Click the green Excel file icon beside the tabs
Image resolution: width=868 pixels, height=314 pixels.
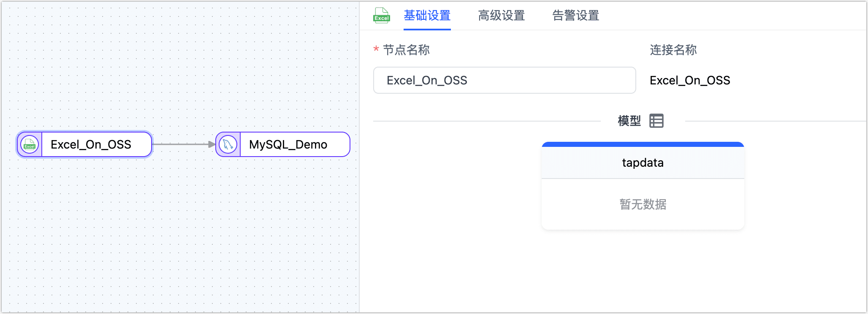[381, 15]
